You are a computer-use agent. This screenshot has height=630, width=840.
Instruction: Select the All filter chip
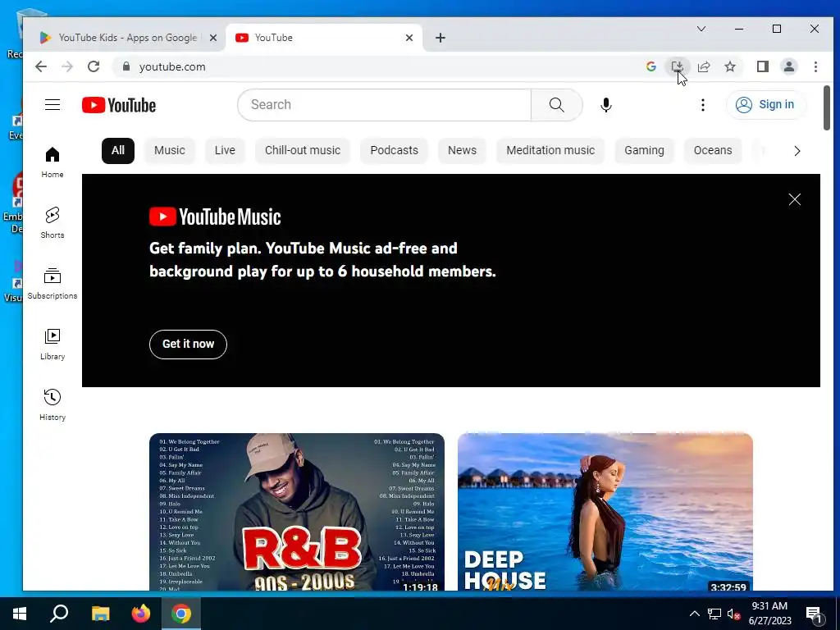[118, 151]
